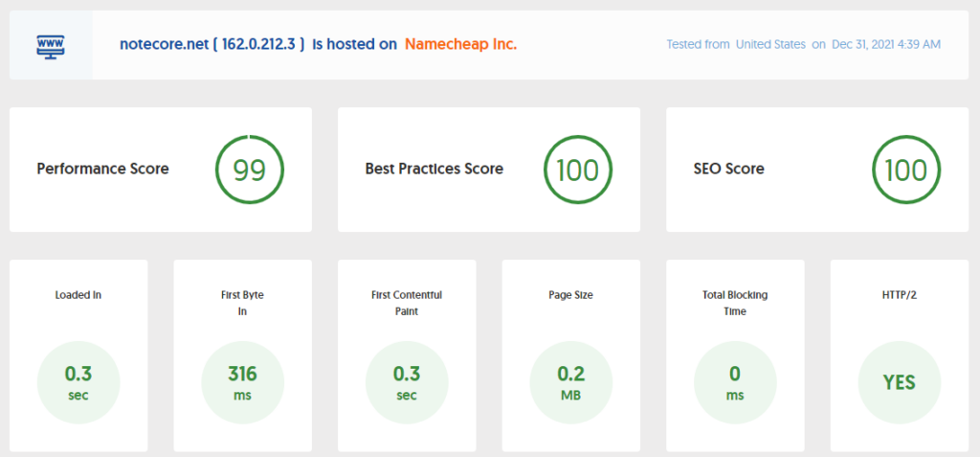Click the Performance Score 99 circle
The image size is (980, 457).
pyautogui.click(x=249, y=170)
